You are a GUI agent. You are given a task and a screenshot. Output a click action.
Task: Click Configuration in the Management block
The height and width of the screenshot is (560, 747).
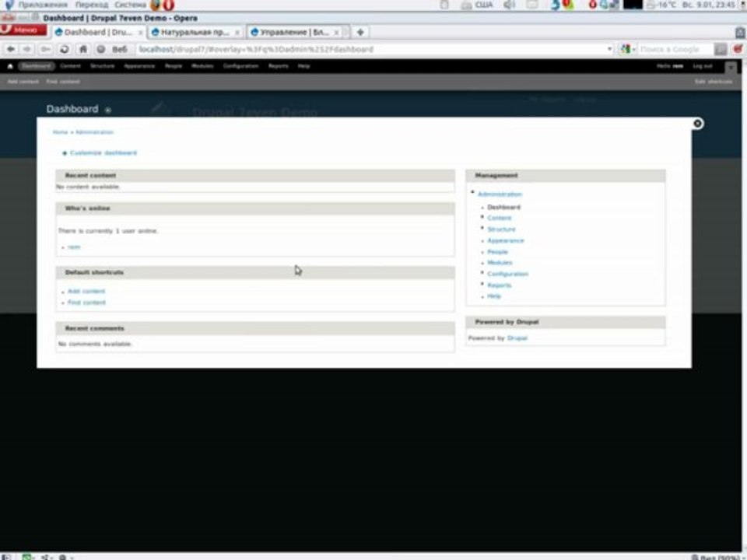pyautogui.click(x=507, y=274)
